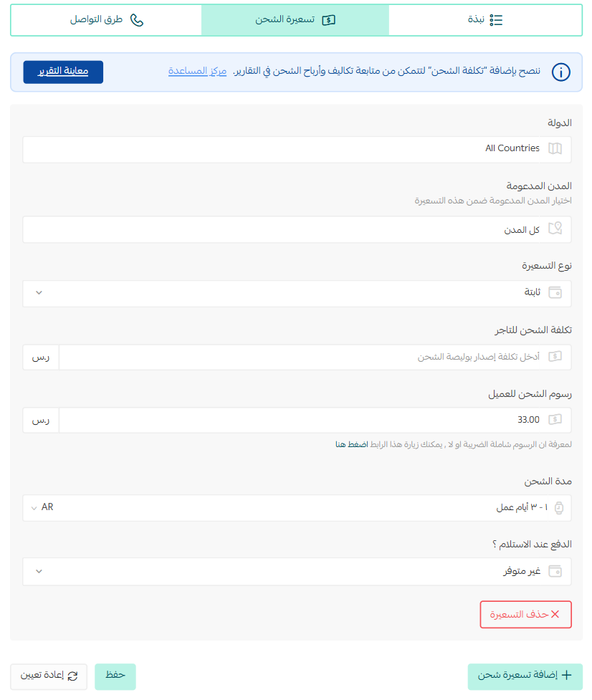Switch to the نبذة tab
The height and width of the screenshot is (700, 592).
click(485, 20)
